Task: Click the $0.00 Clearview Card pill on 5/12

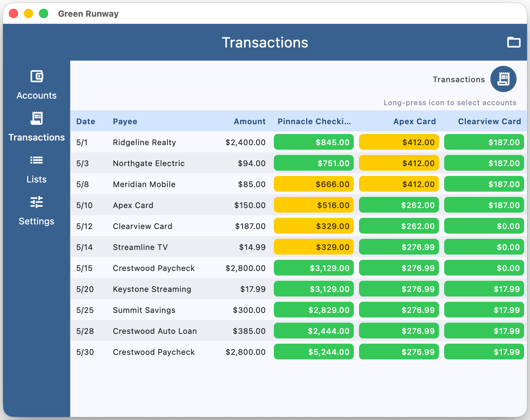Action: coord(484,226)
